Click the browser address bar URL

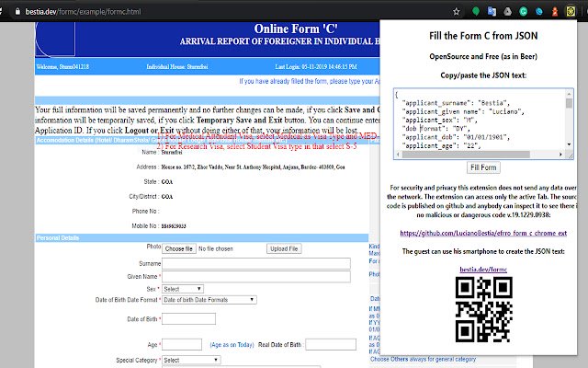(84, 12)
